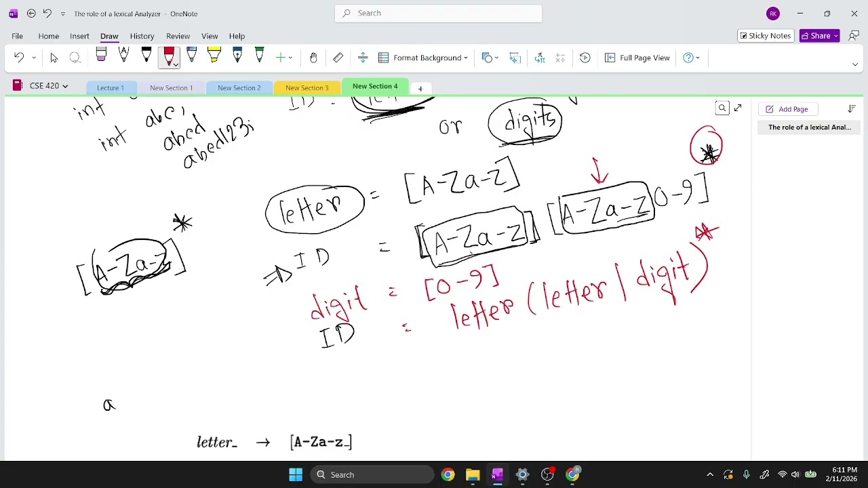Click the Add Pen plus icon

tap(280, 58)
